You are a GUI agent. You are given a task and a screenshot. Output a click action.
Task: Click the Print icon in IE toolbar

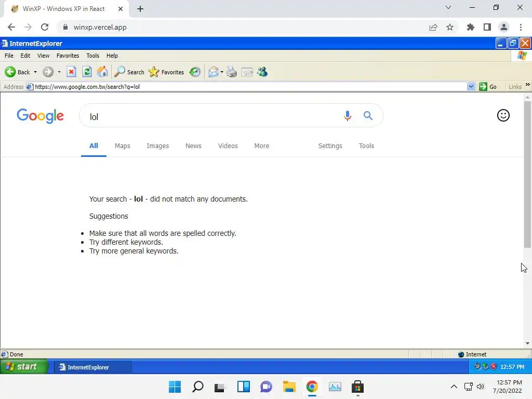pyautogui.click(x=231, y=72)
